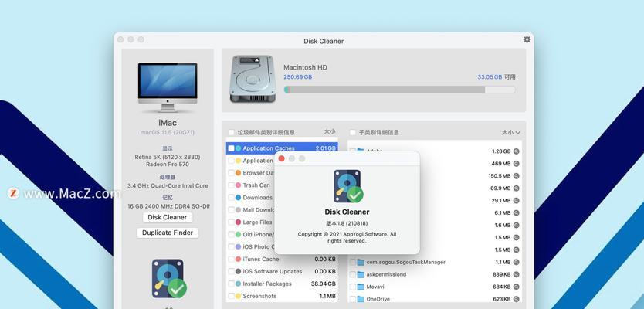This screenshot has width=644, height=309.
Task: Check the Downloads category checkbox
Action: coord(231,198)
